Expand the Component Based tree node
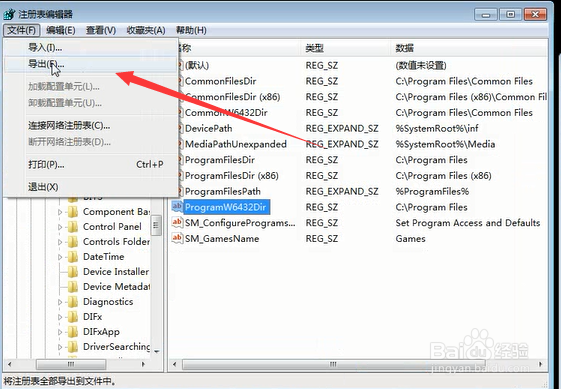561x389 pixels. click(x=60, y=212)
